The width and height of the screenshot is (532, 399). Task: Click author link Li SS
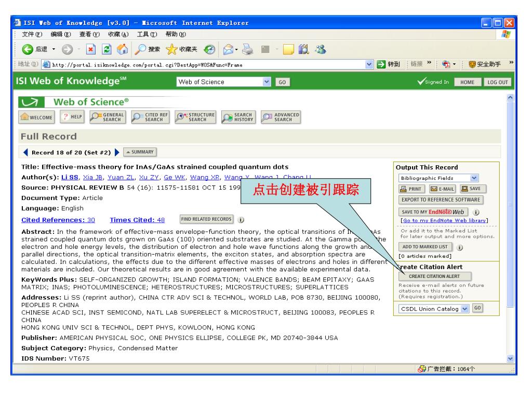point(70,177)
